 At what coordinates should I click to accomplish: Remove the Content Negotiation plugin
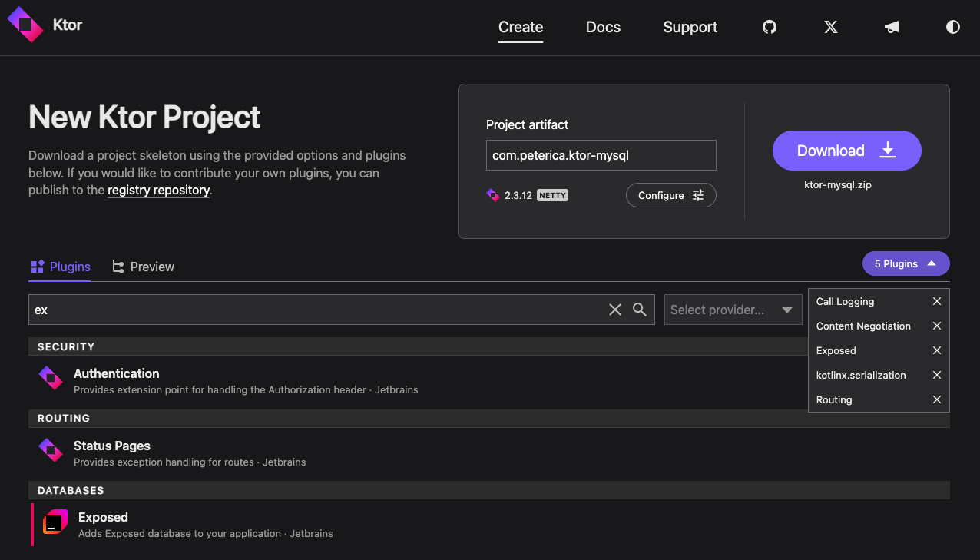tap(937, 326)
